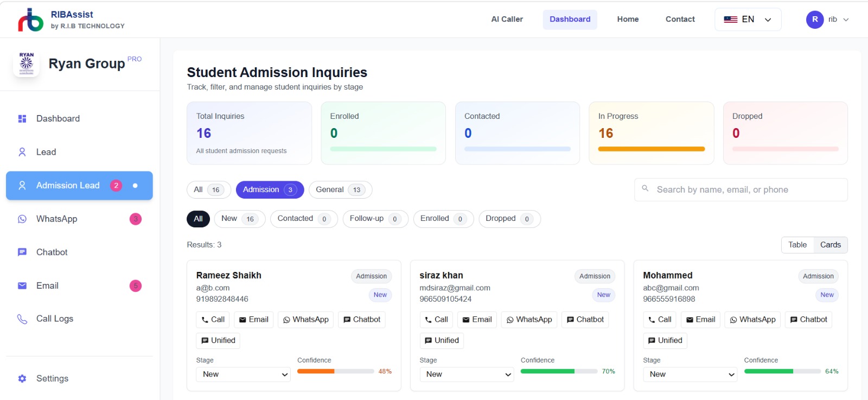Click the RIBAssist logo icon
Image resolution: width=868 pixels, height=400 pixels.
[x=30, y=20]
